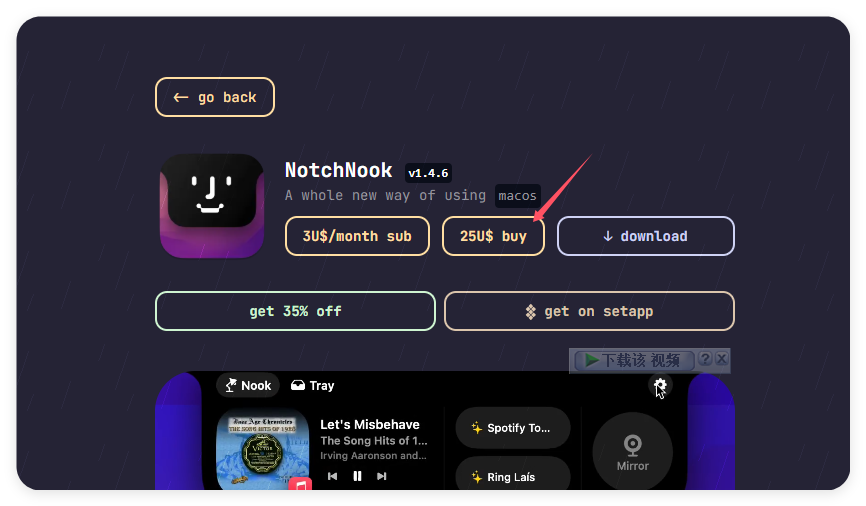Image resolution: width=866 pixels, height=506 pixels.
Task: Skip to next track
Action: pyautogui.click(x=382, y=476)
